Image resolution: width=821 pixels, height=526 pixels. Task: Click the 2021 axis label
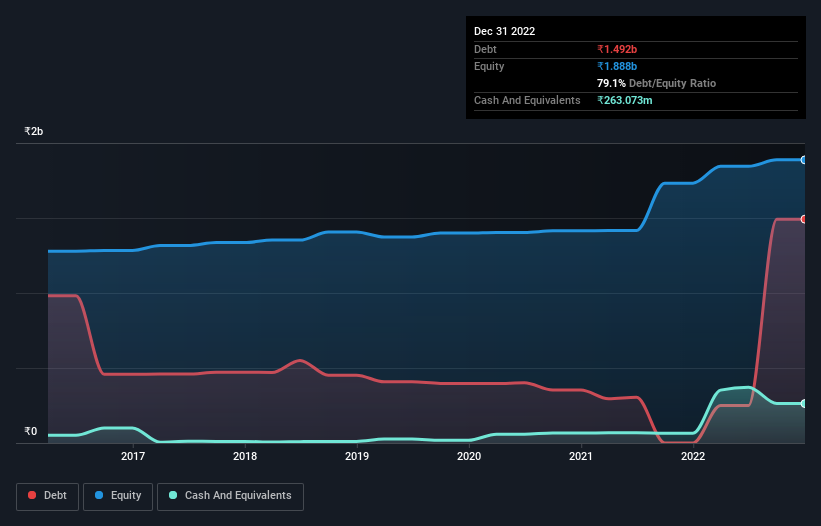pyautogui.click(x=581, y=456)
